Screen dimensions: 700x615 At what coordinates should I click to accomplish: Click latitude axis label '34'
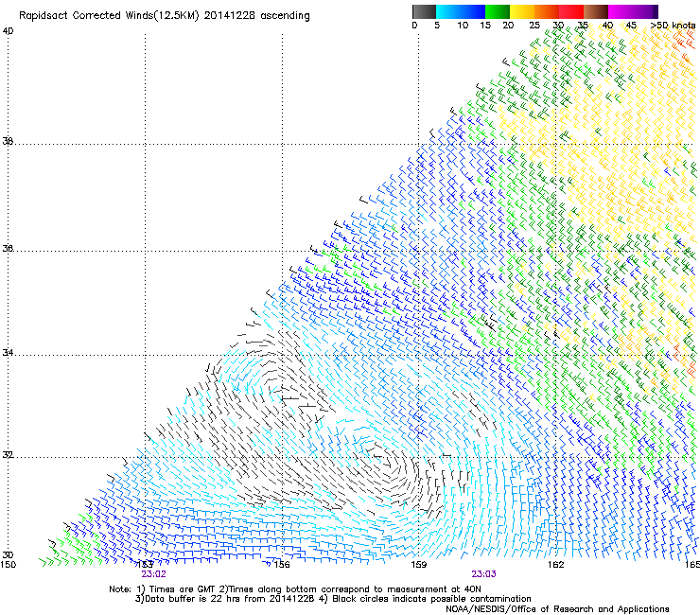(8, 353)
